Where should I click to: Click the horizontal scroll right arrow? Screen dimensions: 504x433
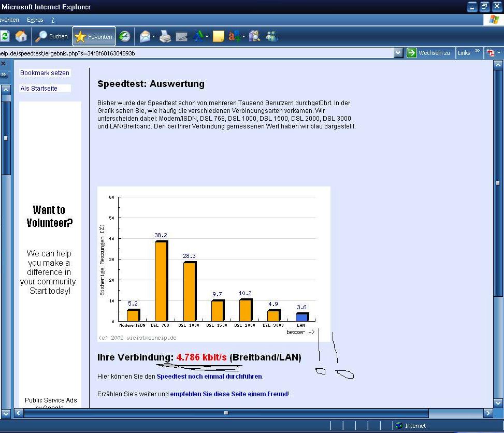[x=488, y=413]
